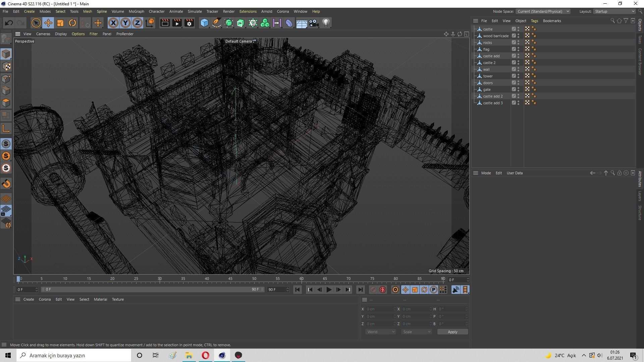This screenshot has width=644, height=362.
Task: Click the X position input field
Action: (x=381, y=309)
